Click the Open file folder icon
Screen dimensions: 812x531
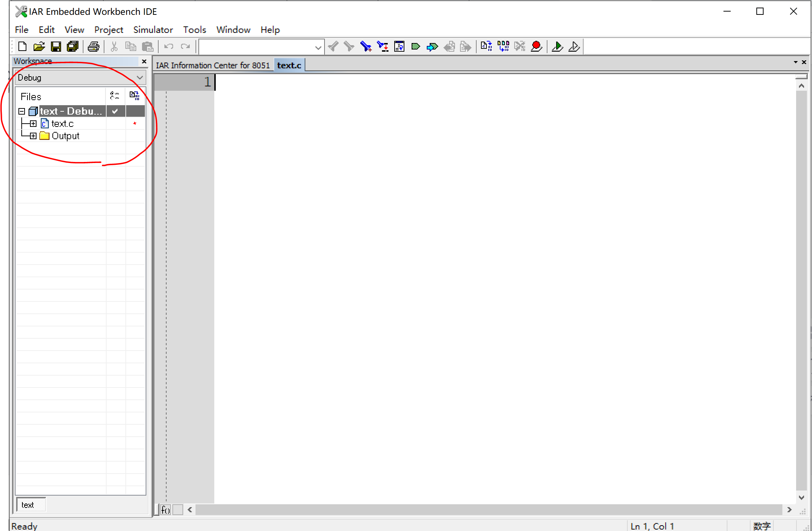(x=39, y=47)
